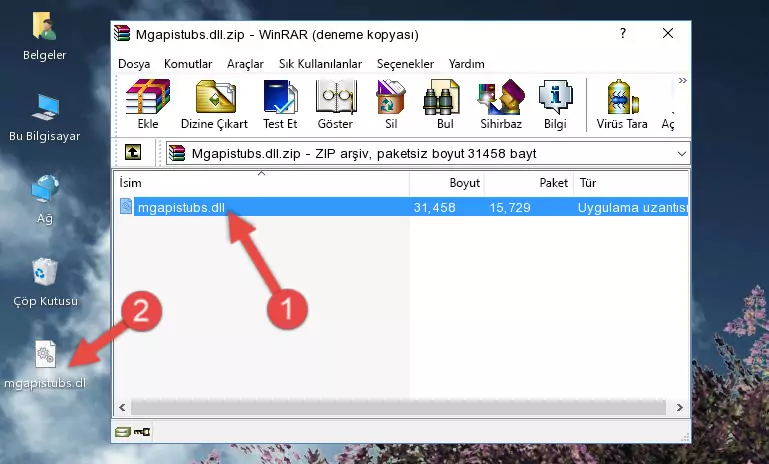Image resolution: width=769 pixels, height=464 pixels.
Task: Show archive Bilgi information
Action: (x=555, y=104)
